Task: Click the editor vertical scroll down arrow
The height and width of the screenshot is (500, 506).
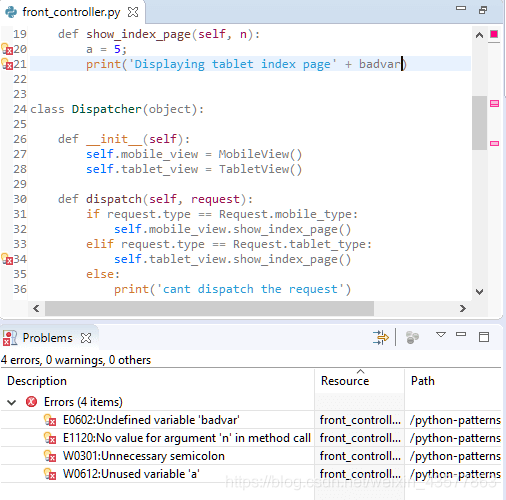Action: point(479,292)
